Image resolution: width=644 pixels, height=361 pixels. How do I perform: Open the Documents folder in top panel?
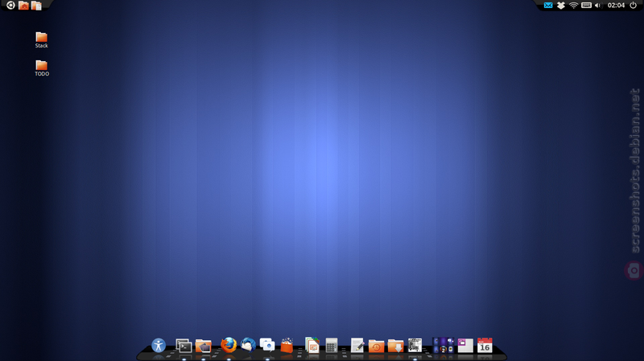(36, 6)
